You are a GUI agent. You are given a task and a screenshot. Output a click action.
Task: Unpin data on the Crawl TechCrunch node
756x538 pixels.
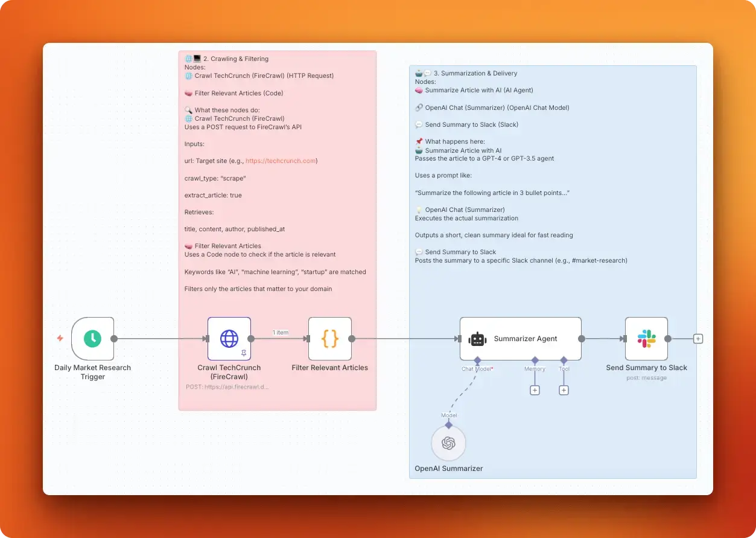tap(244, 353)
